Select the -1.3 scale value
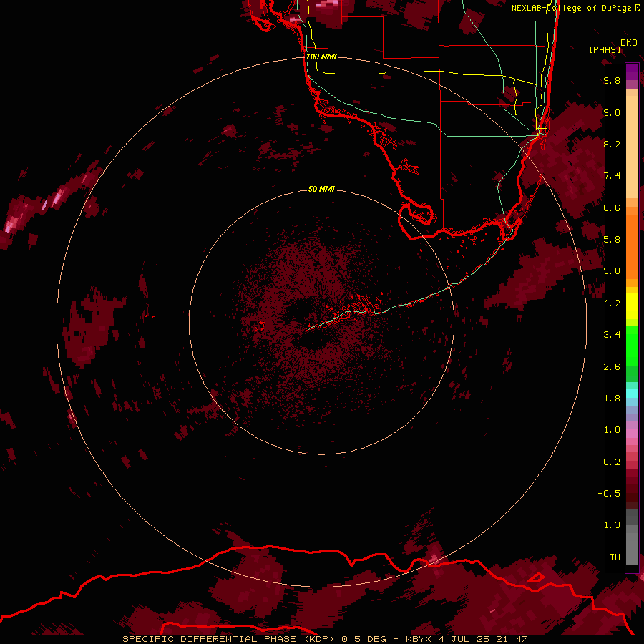 609,525
